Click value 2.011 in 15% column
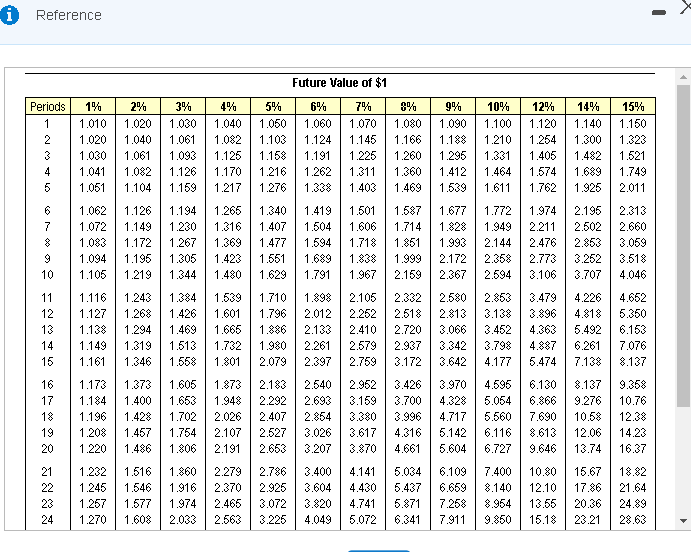Viewport: 691px width, 552px height. pyautogui.click(x=632, y=188)
